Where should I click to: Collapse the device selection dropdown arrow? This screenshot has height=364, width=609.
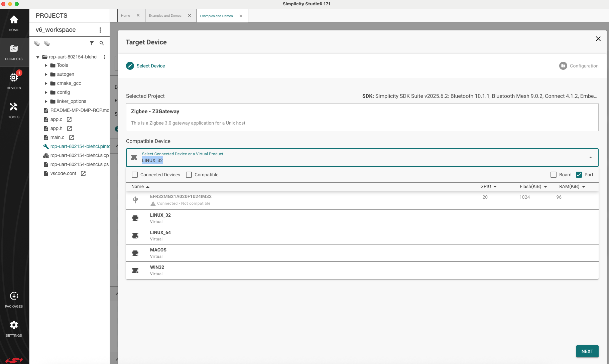tap(590, 158)
